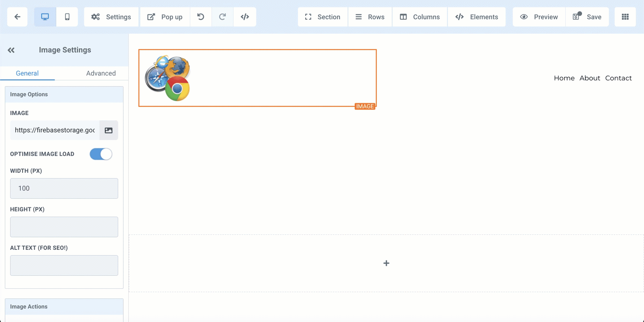
Task: Select the browsers logo image on canvas
Action: [168, 78]
